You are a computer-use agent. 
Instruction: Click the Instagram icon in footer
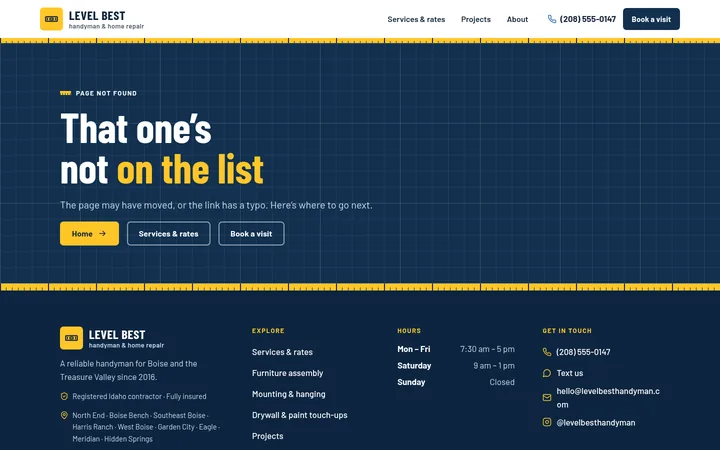click(546, 422)
